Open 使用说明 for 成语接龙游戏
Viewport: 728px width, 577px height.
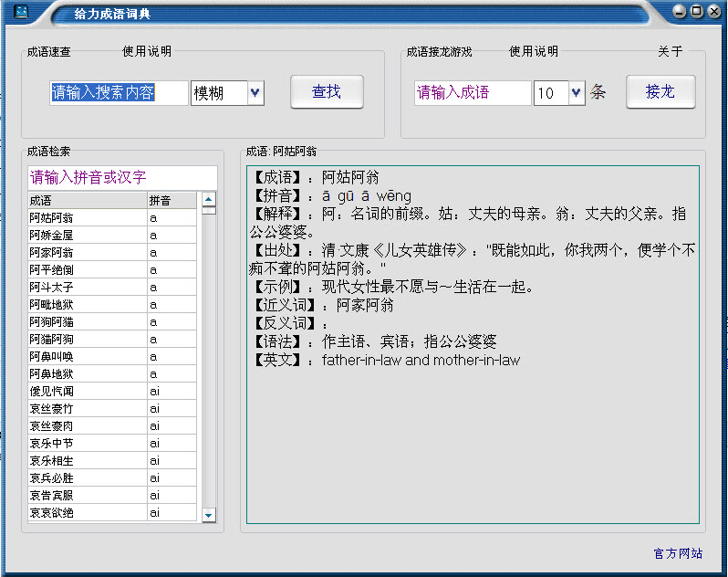(534, 51)
